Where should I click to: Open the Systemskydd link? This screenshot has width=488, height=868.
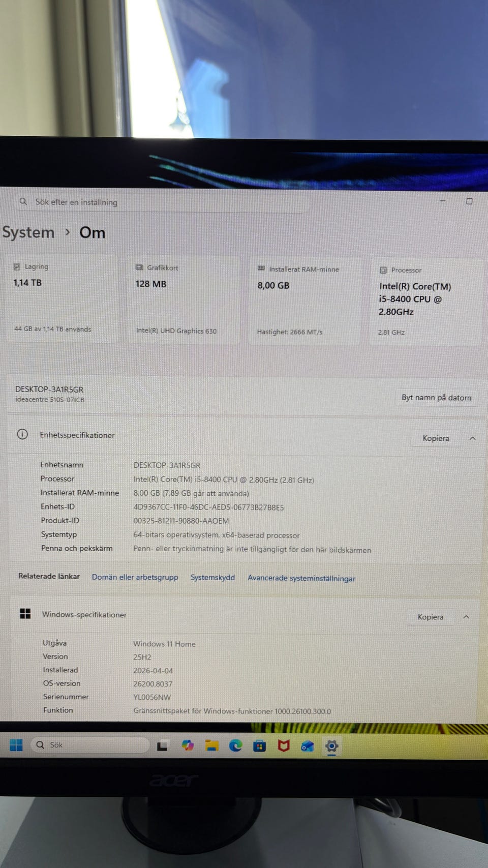coord(212,578)
